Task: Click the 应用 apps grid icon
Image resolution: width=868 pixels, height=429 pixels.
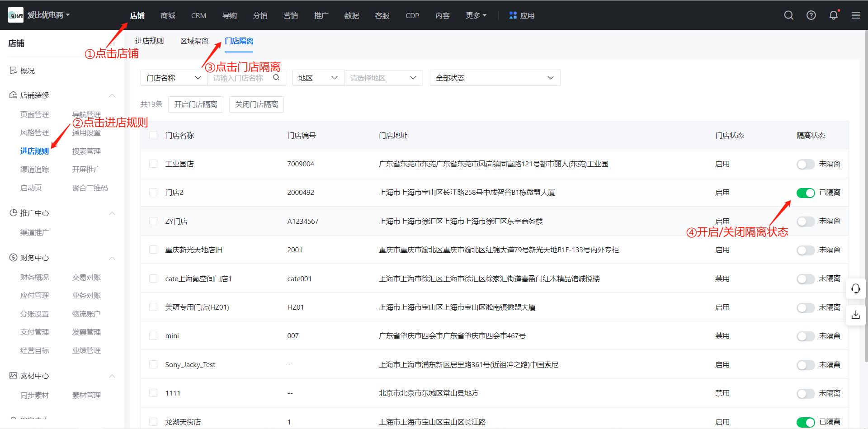Action: 513,15
